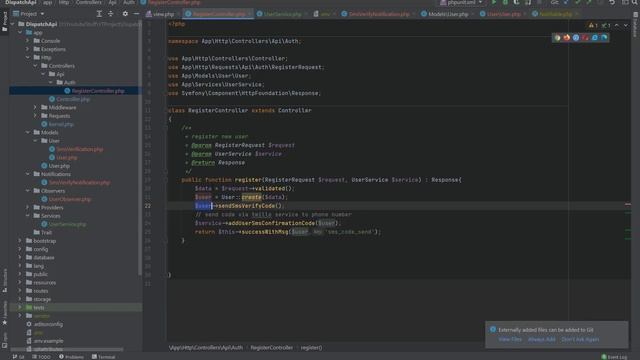Toggle the Project tool window side button
640x360 pixels.
[x=4, y=22]
